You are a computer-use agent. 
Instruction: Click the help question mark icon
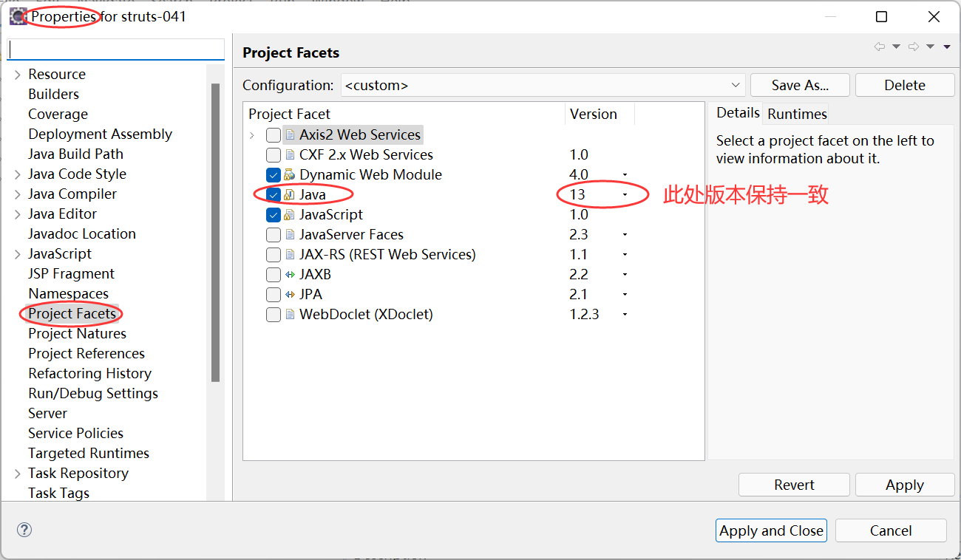tap(24, 530)
